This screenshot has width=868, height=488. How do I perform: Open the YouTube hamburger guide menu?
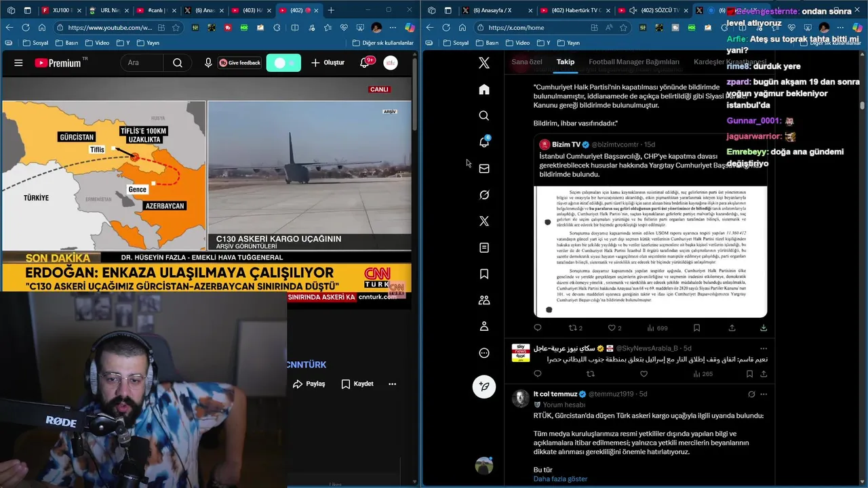pos(18,63)
